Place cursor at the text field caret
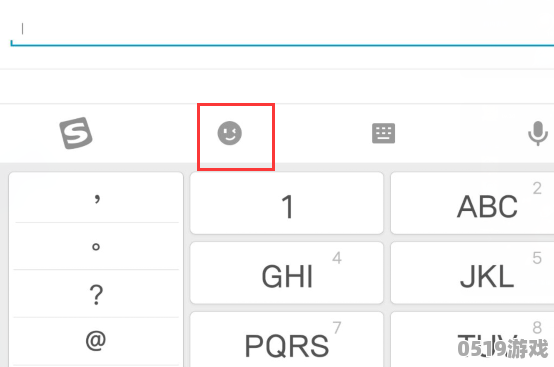554x367 pixels. click(23, 29)
